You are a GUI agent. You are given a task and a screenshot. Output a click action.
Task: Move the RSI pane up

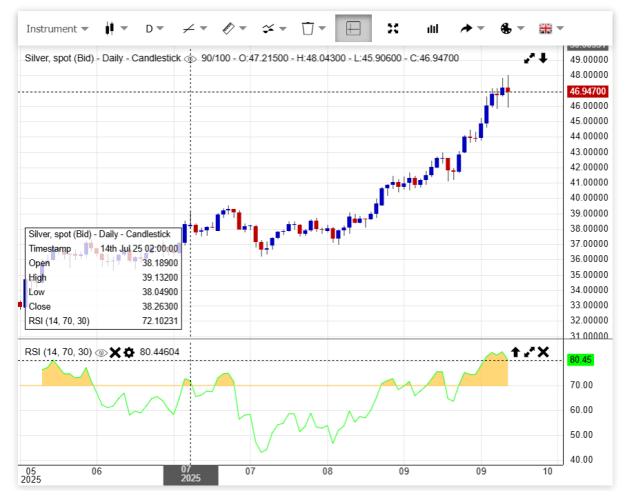pyautogui.click(x=515, y=352)
